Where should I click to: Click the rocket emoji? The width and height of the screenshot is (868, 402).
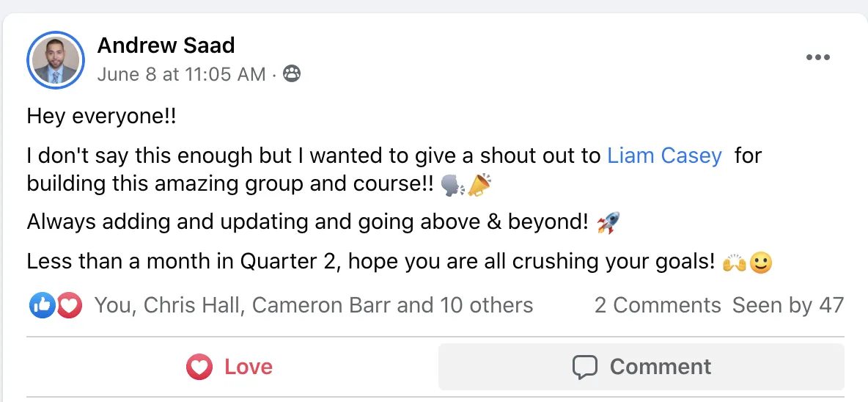[x=608, y=222]
